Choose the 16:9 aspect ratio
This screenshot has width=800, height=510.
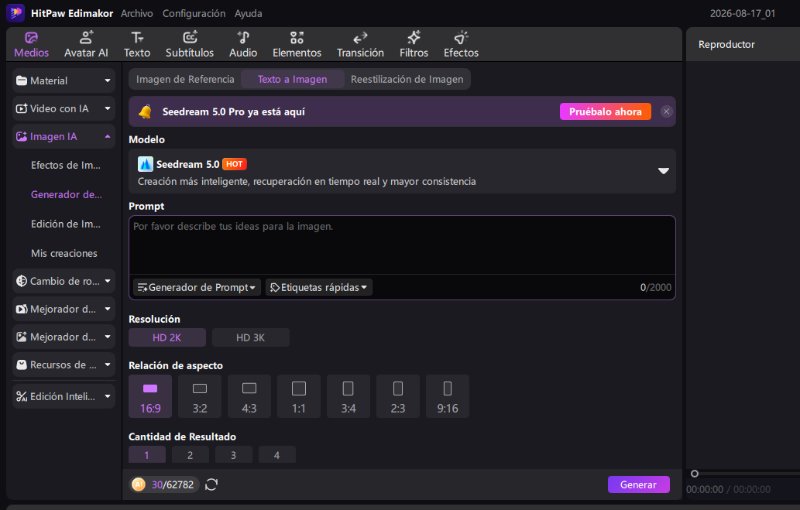click(150, 397)
